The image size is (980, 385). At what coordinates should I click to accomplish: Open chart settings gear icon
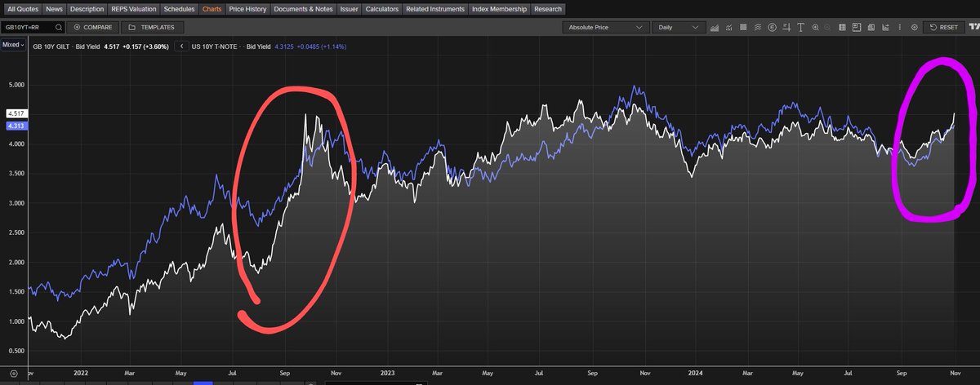(x=915, y=27)
